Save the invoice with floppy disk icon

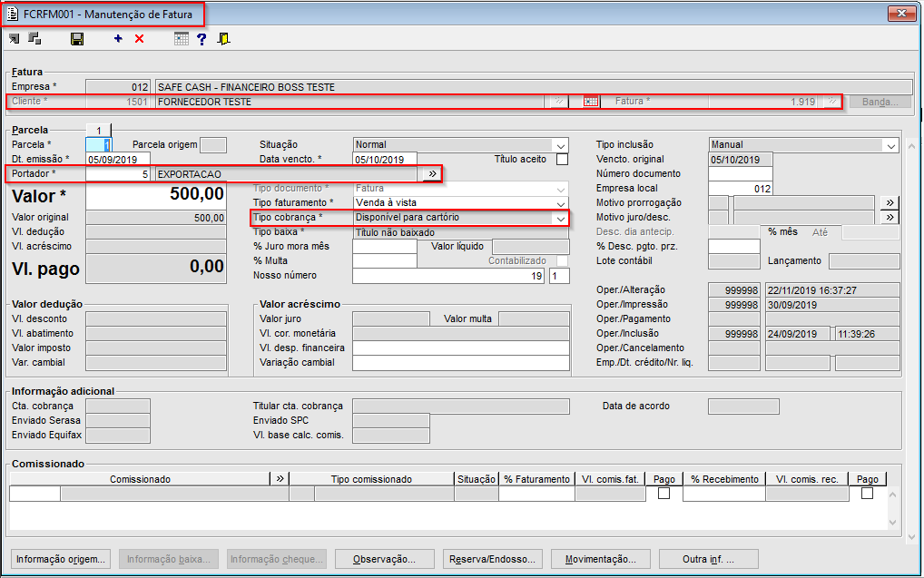tap(77, 39)
